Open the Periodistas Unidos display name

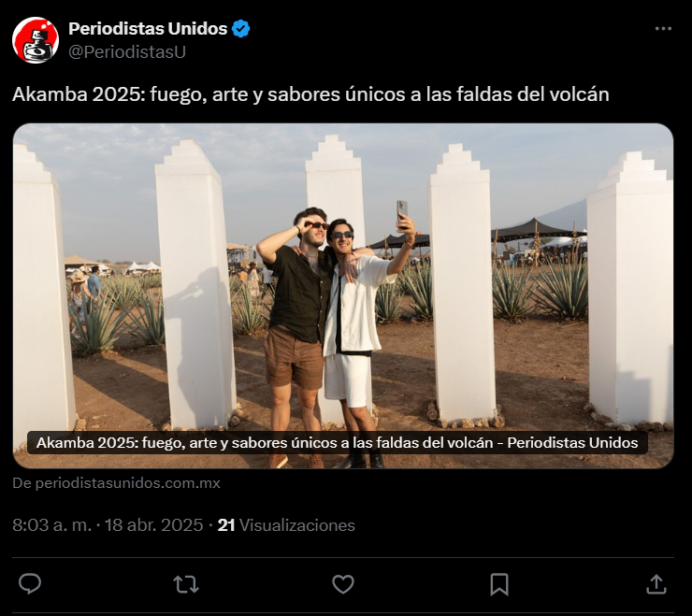(148, 29)
